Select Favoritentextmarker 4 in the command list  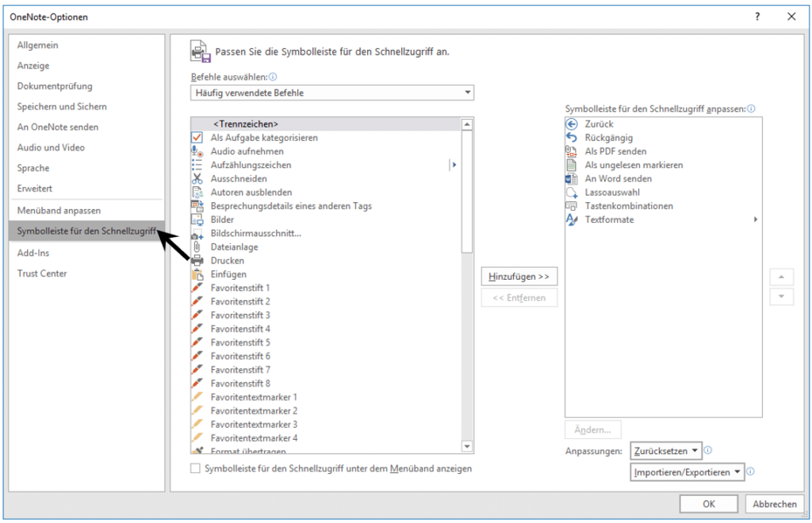click(326, 437)
